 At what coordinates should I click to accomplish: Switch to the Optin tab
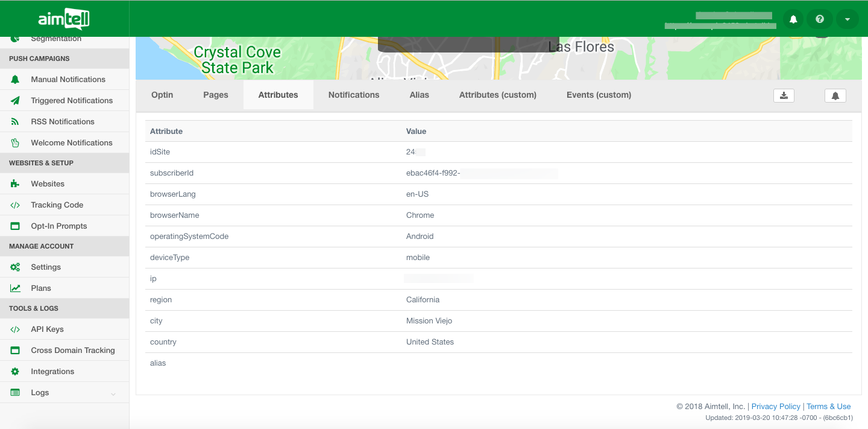coord(162,95)
